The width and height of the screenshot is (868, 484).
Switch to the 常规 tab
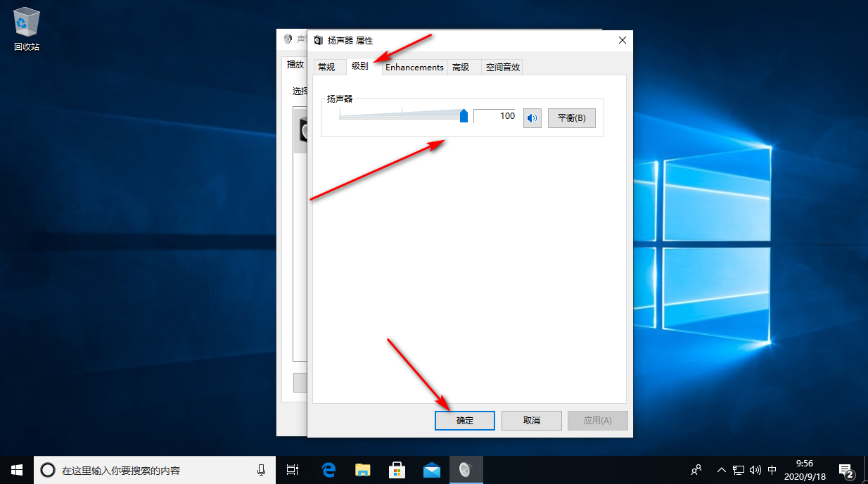coord(326,68)
